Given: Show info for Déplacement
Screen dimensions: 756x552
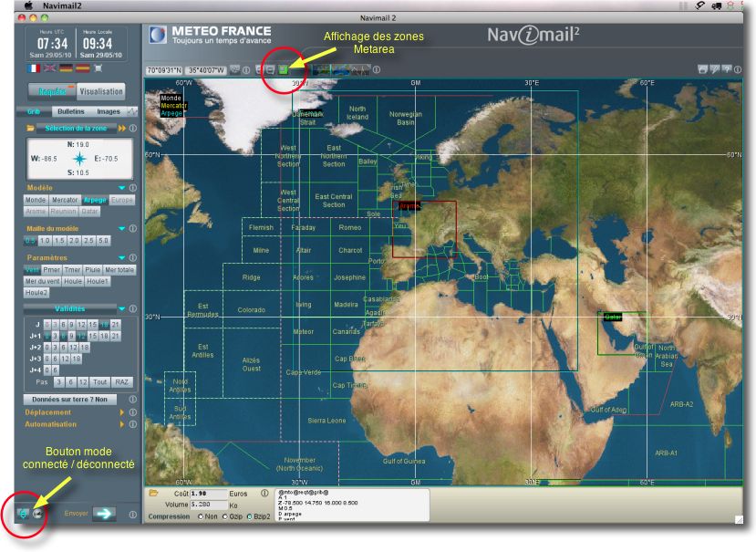Looking at the screenshot, I should (133, 412).
